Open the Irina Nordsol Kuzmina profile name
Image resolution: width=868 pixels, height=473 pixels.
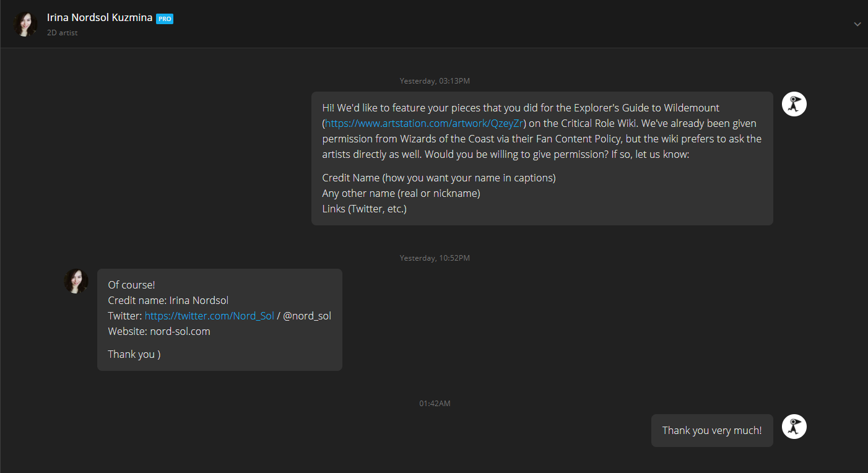[100, 17]
